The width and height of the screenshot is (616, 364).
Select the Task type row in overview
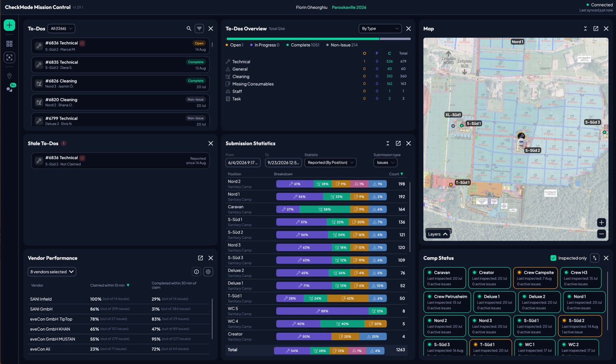[x=318, y=99]
